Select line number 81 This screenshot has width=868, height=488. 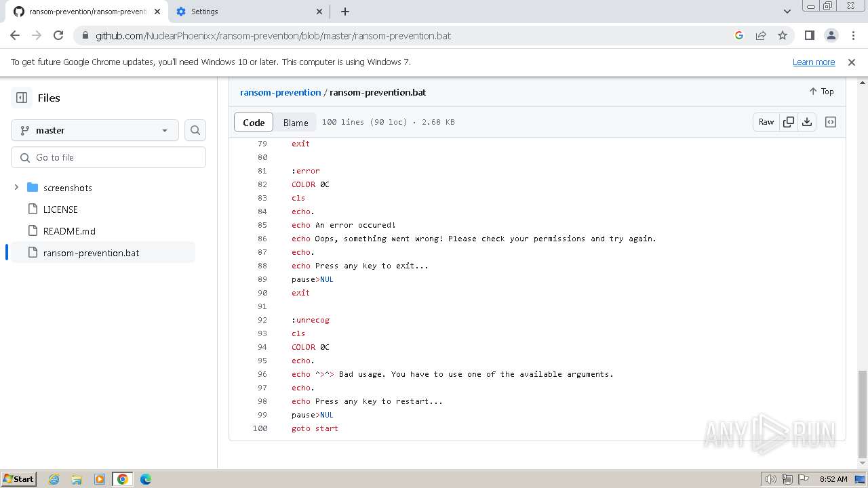click(x=262, y=171)
